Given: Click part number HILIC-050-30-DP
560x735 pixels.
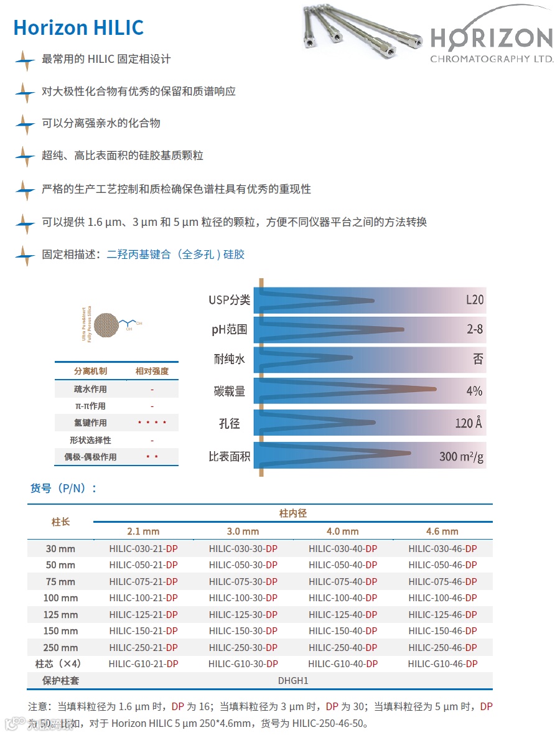Looking at the screenshot, I should (x=243, y=565).
